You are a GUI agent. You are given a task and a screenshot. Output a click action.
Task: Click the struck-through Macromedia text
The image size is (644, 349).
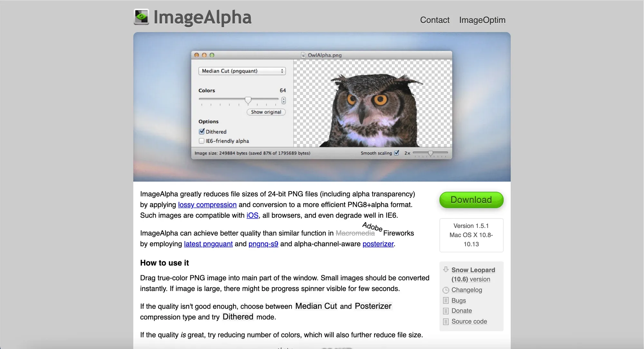(355, 233)
